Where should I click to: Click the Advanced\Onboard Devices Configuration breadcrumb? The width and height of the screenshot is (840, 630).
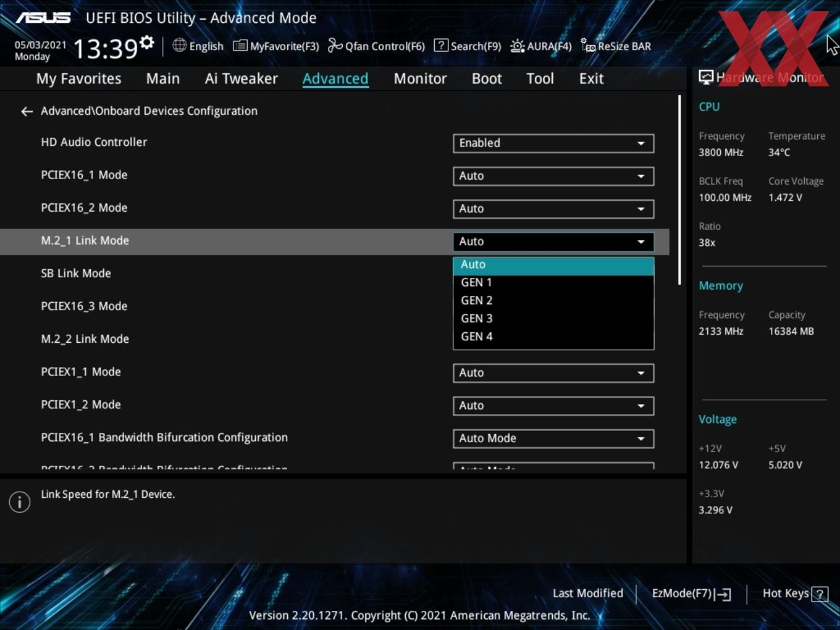click(x=149, y=111)
